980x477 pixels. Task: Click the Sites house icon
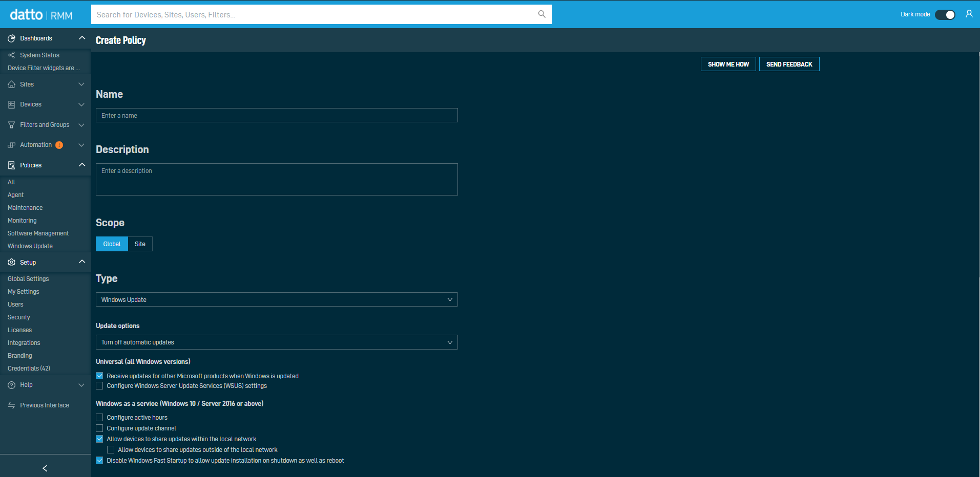(11, 84)
